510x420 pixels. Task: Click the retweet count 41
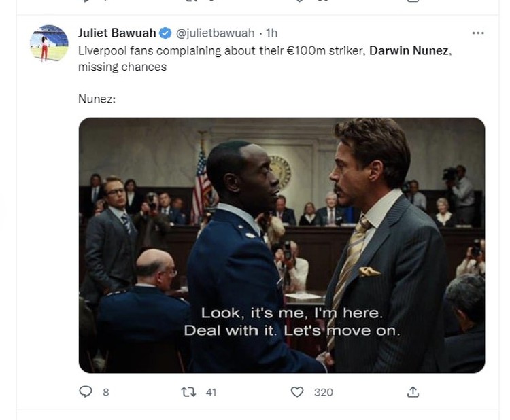[x=211, y=392]
